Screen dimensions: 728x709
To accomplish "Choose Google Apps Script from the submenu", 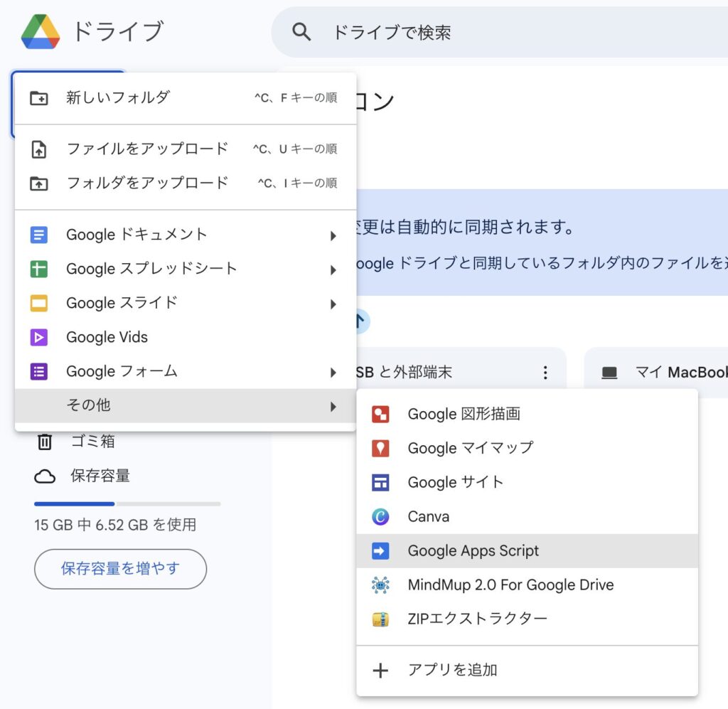I will tap(473, 550).
